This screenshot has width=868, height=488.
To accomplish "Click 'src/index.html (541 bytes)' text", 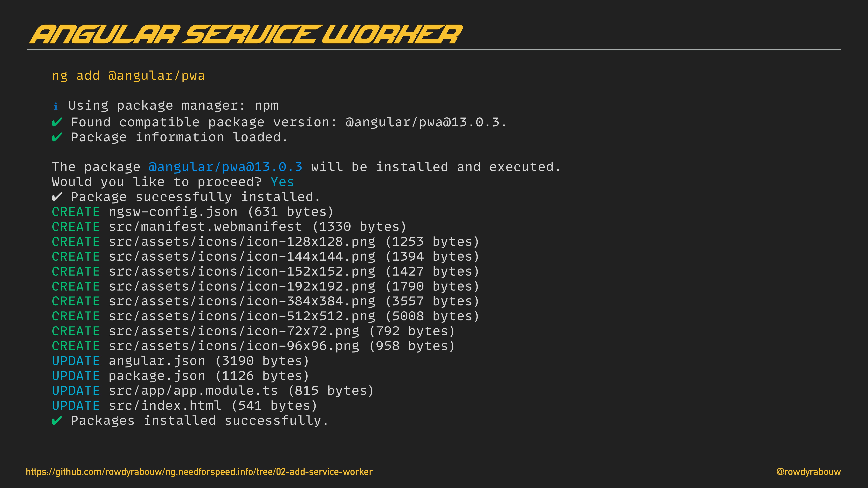I will pos(213,406).
